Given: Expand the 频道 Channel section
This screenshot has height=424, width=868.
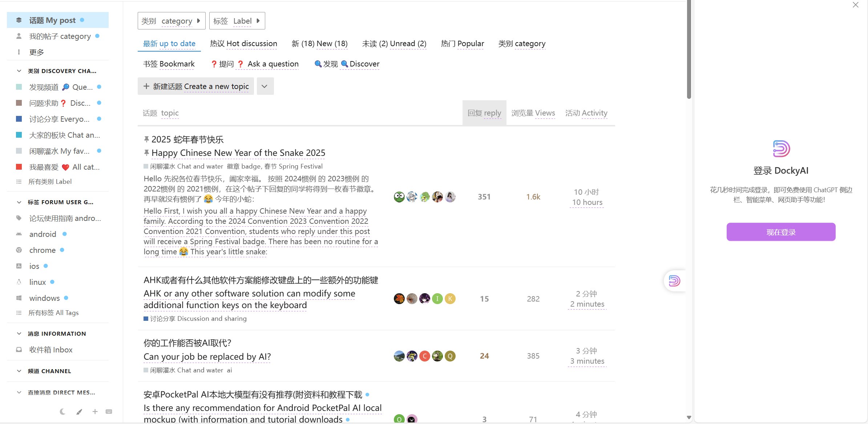Looking at the screenshot, I should 19,371.
